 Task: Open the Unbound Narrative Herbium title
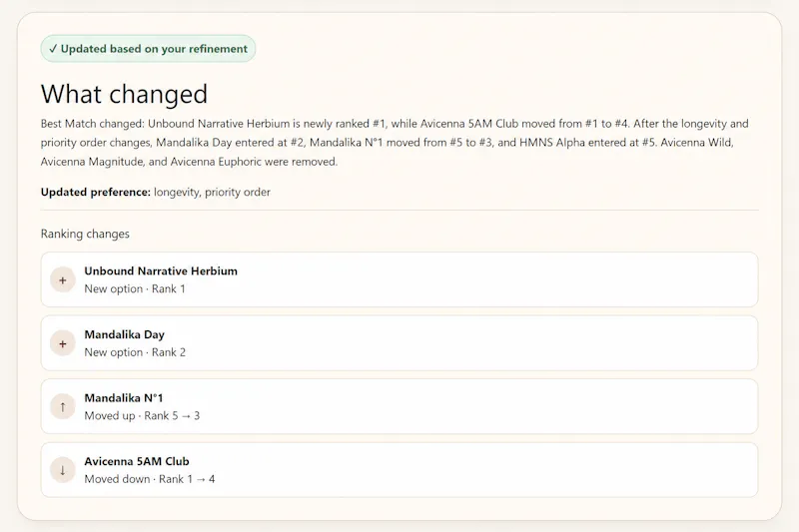point(161,270)
